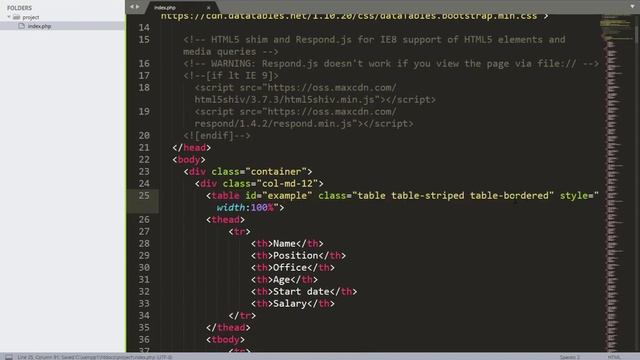640x360 pixels.
Task: Click the project folder icon
Action: (x=17, y=17)
